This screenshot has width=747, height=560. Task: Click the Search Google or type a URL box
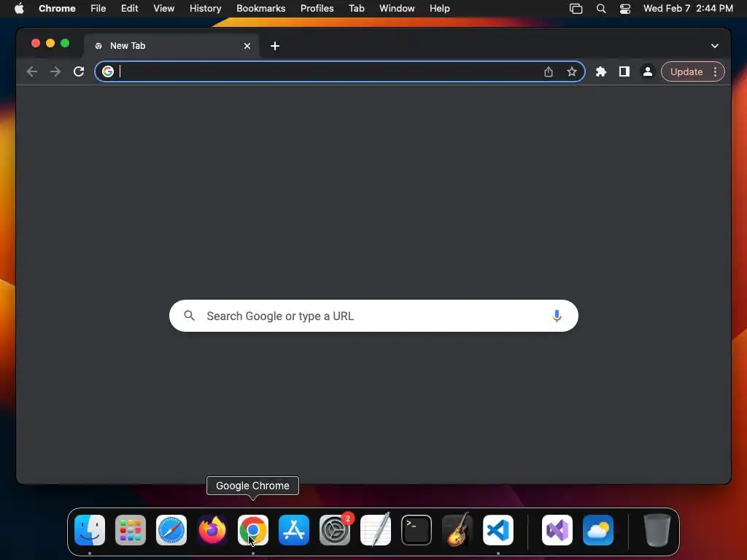(373, 316)
